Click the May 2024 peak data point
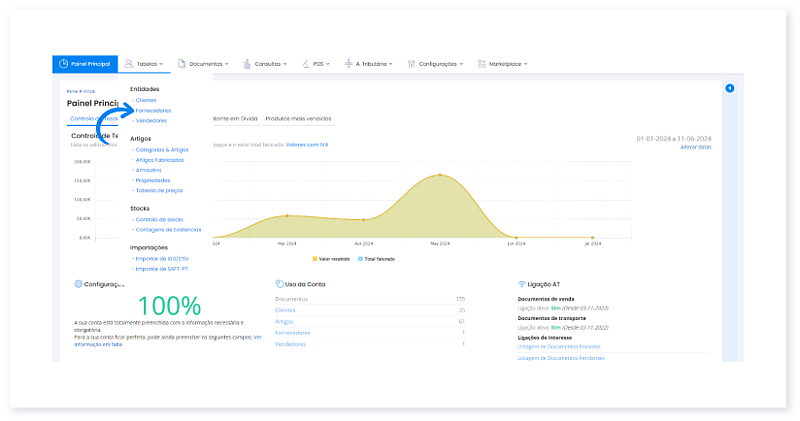 439,175
